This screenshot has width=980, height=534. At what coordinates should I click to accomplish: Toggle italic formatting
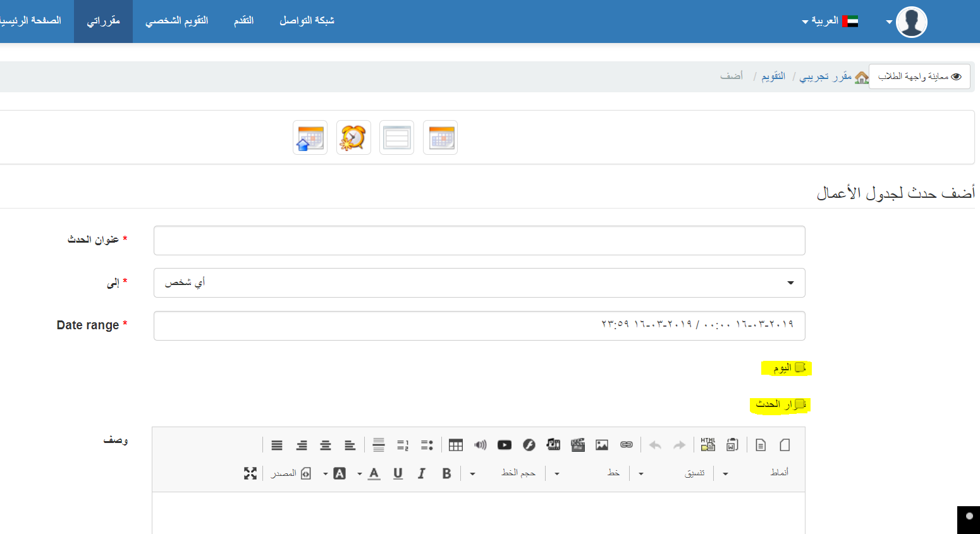(x=422, y=473)
